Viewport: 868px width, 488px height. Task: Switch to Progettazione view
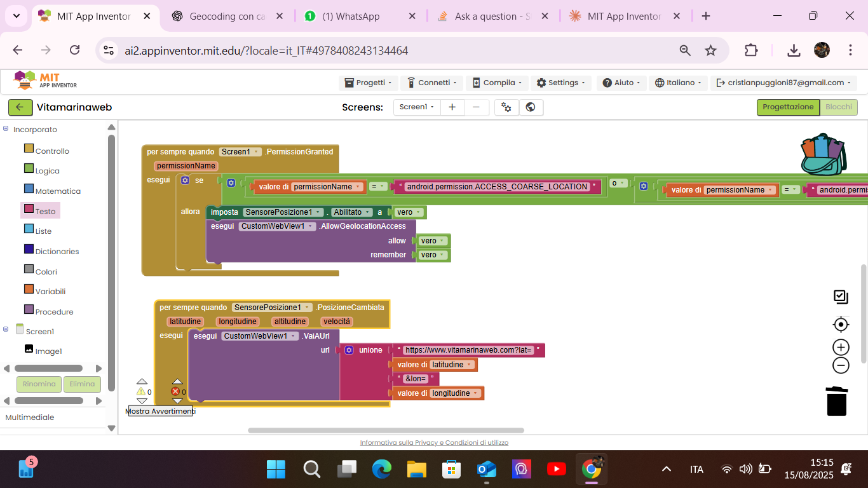pos(787,107)
